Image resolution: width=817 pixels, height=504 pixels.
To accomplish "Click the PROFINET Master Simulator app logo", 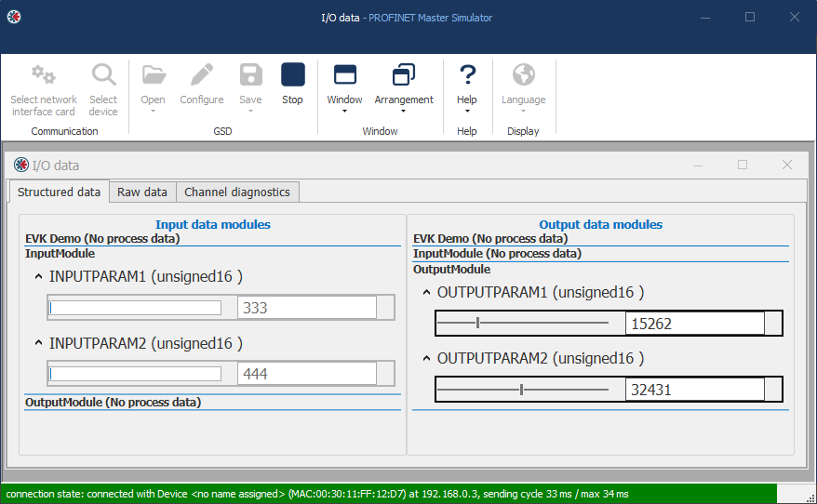I will (14, 17).
